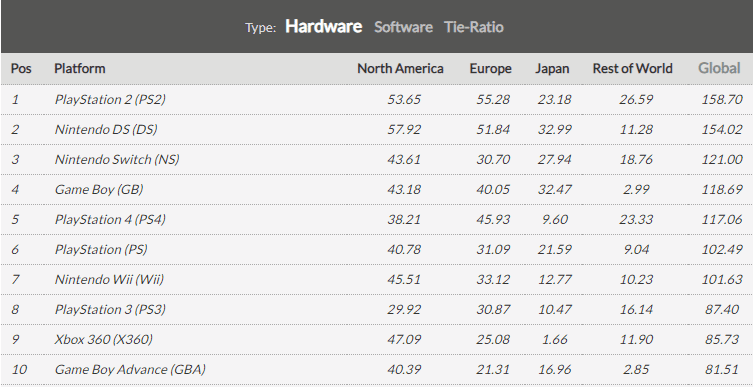Open the PlayStation 3 (PS3) platform link
Screen dimensions: 753x387
point(110,309)
